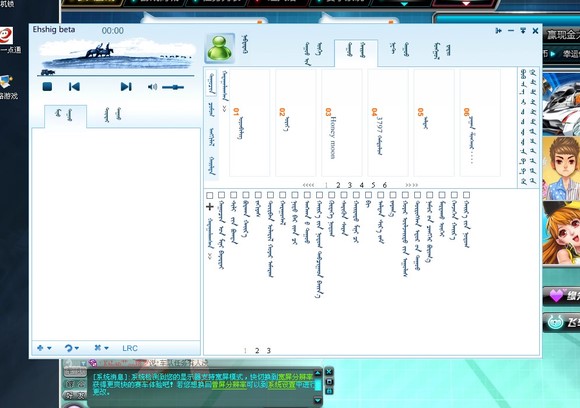Viewport: 580px width, 408px height.
Task: Tick the select-all checkbox above the plus icon
Action: 209,195
